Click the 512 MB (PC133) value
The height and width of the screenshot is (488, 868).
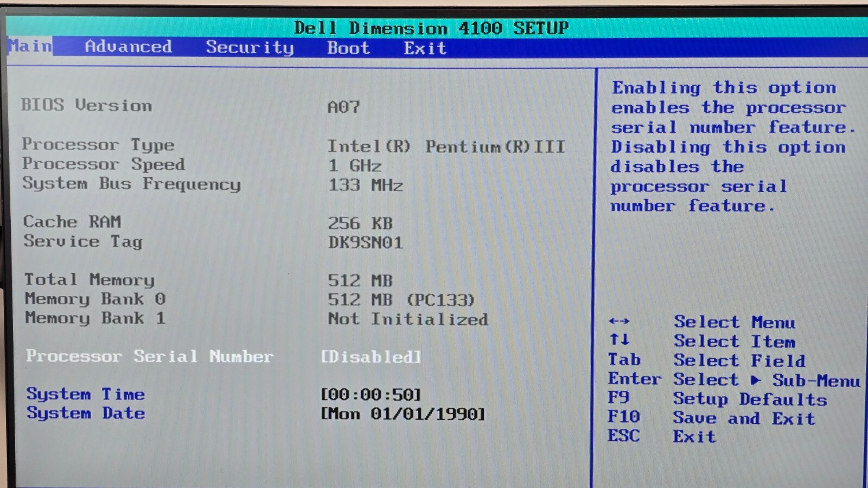pos(401,300)
